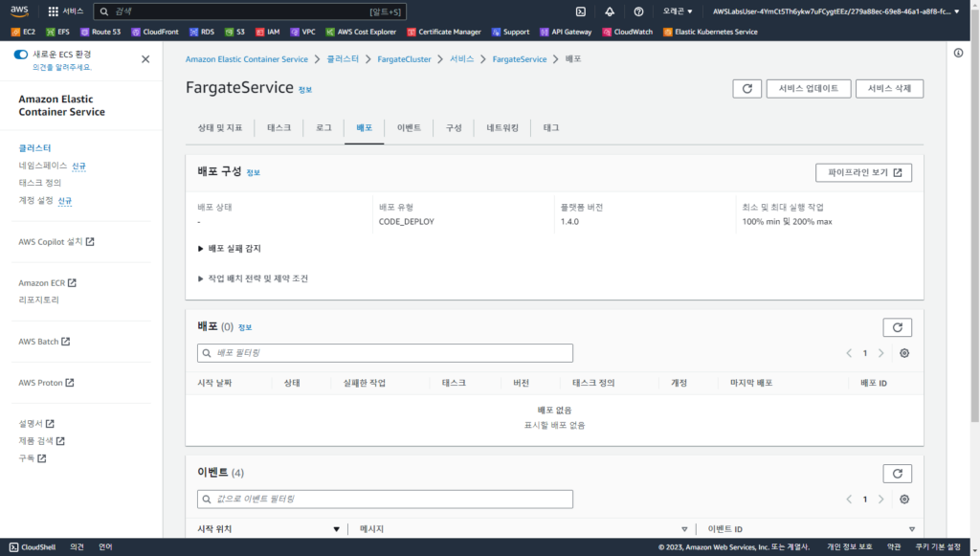Screen dimensions: 980x556
Task: Toggle 새로운 ECS 환경 switch
Action: tap(21, 55)
